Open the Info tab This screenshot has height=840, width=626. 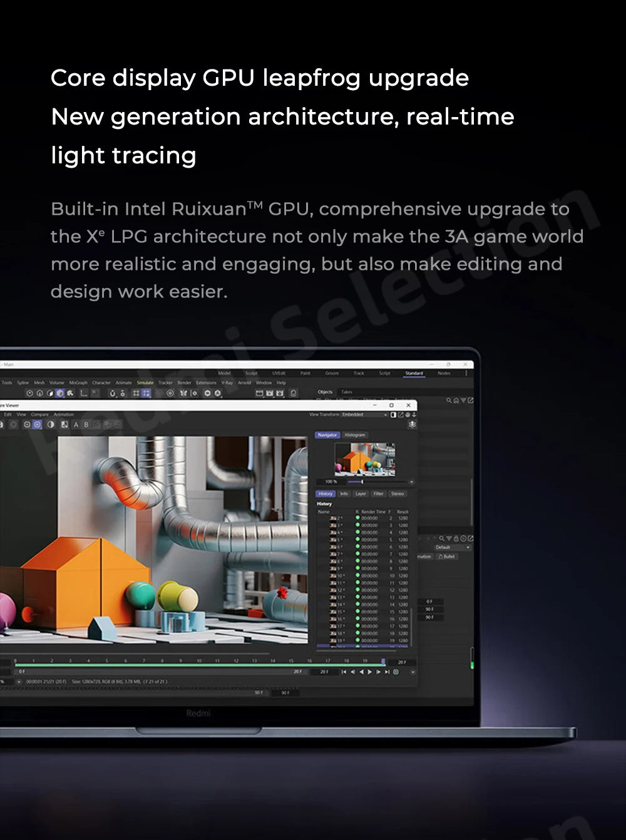(x=344, y=493)
